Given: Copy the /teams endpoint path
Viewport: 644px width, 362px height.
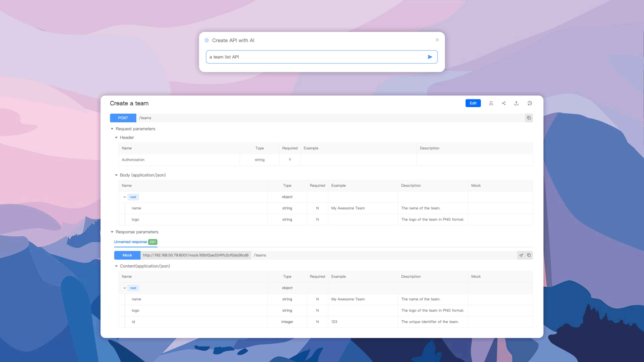Looking at the screenshot, I should 529,118.
